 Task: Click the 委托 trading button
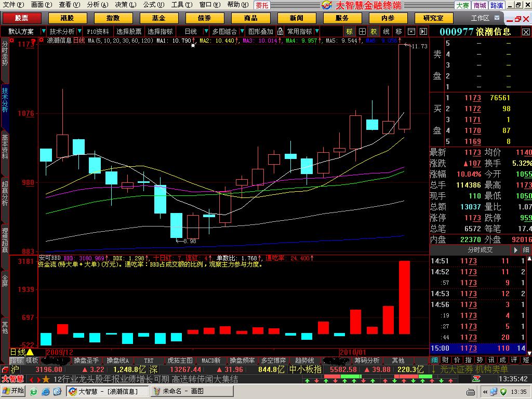click(x=262, y=5)
